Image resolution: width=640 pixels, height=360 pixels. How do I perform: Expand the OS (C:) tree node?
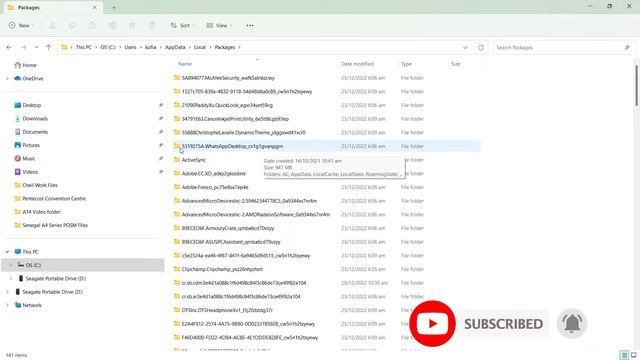point(11,265)
